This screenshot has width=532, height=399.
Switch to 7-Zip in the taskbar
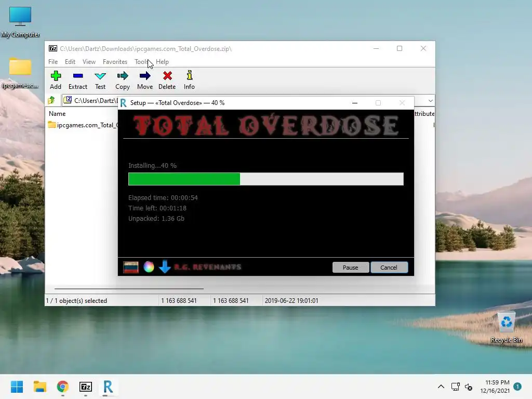click(86, 387)
